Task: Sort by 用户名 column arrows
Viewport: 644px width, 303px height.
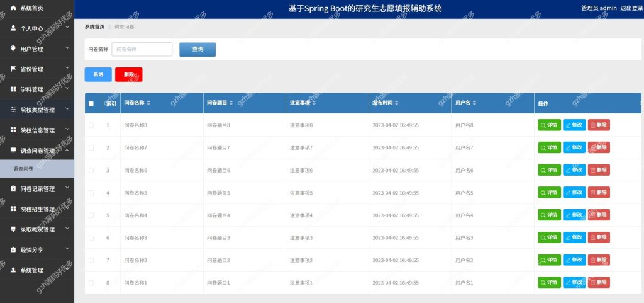Action: (x=474, y=103)
